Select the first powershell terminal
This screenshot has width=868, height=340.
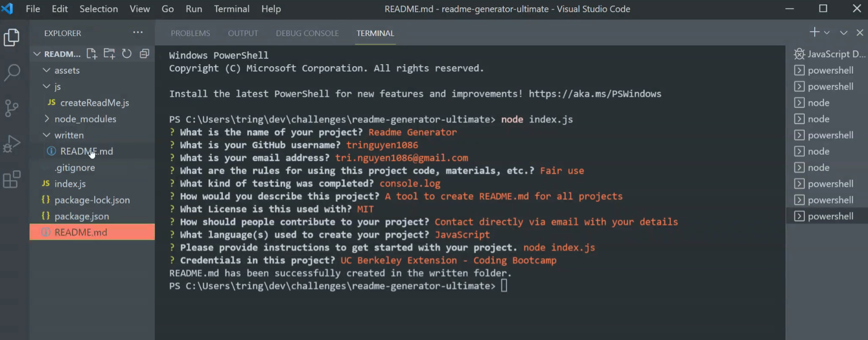point(827,70)
